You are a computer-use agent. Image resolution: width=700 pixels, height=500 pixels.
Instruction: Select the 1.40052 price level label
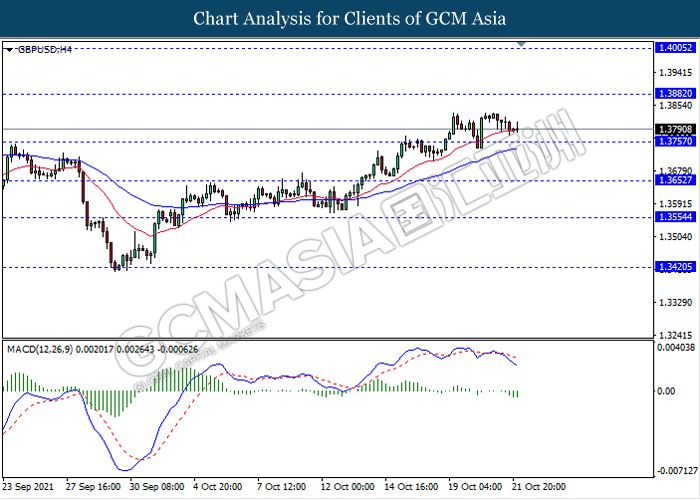(675, 48)
